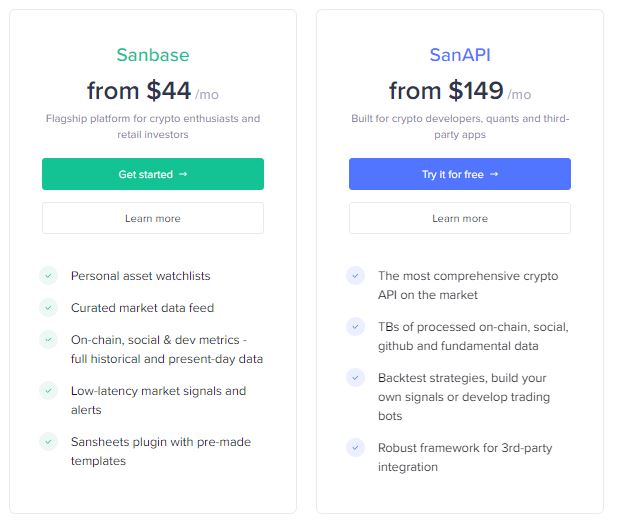
Task: Click checkmark beside Personal asset watchlists
Action: tap(49, 276)
